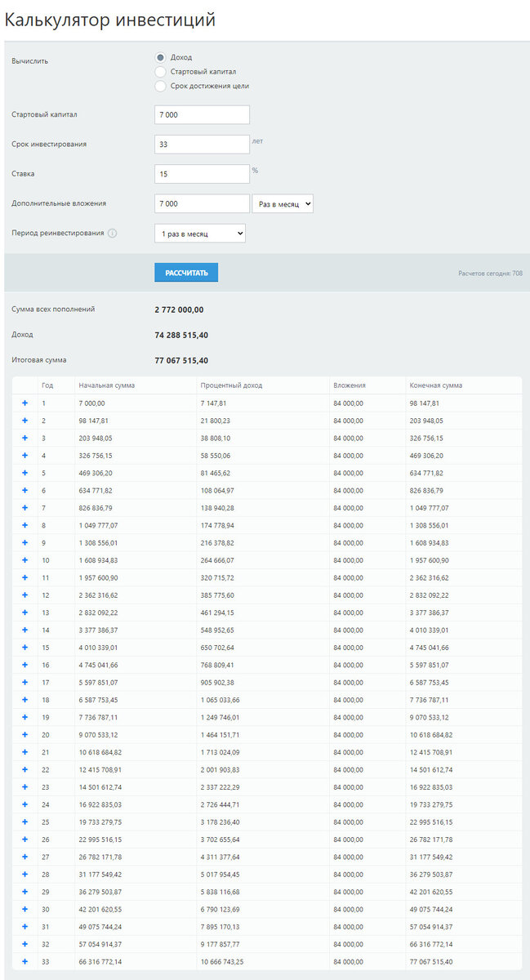This screenshot has width=530, height=980.
Task: Expand year 21 row with plus icon
Action: [x=24, y=752]
